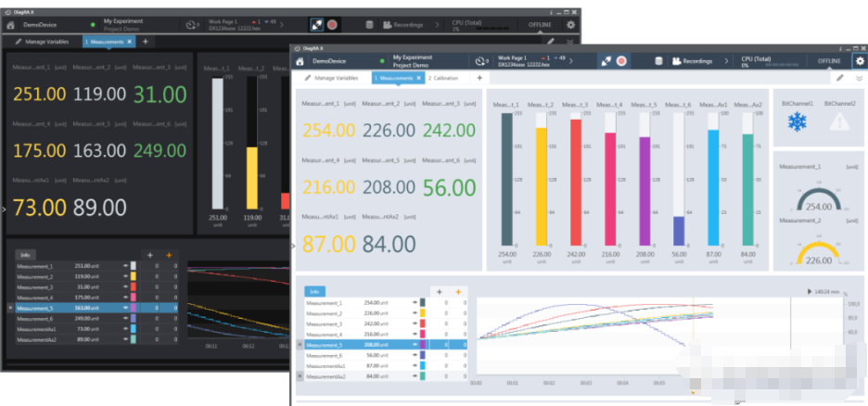Open Manage Variables tab in light window
The image size is (868, 406).
point(331,79)
